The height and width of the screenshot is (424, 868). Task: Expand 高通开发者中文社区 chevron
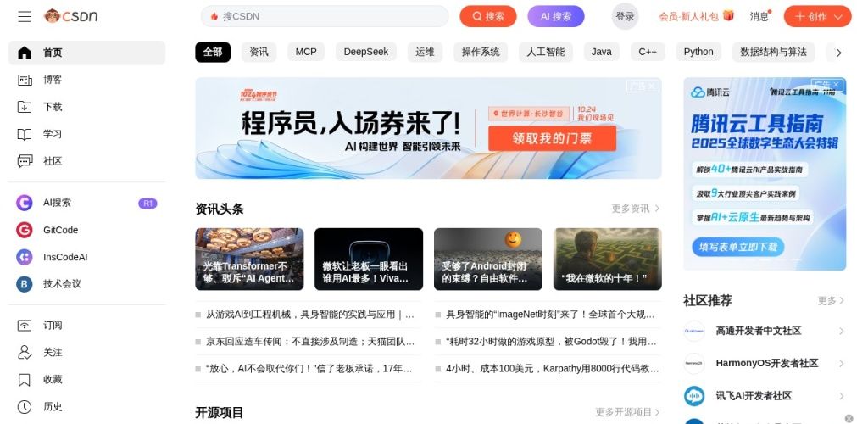pos(841,331)
